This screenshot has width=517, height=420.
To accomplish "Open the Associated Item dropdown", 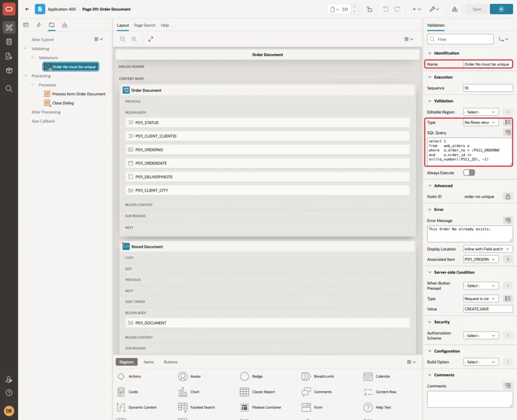I will click(x=481, y=259).
